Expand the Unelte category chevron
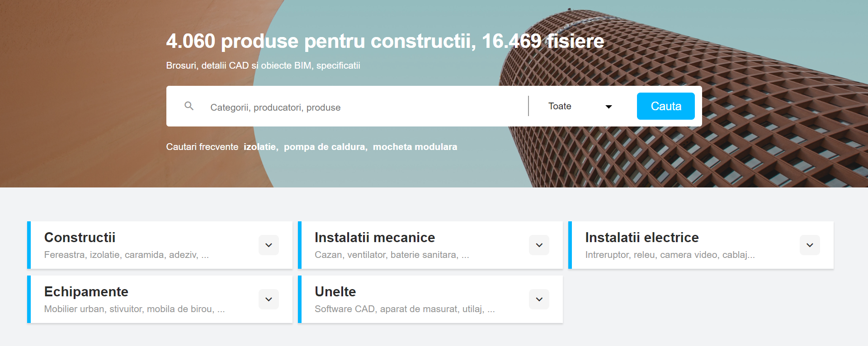The width and height of the screenshot is (868, 346). click(539, 299)
